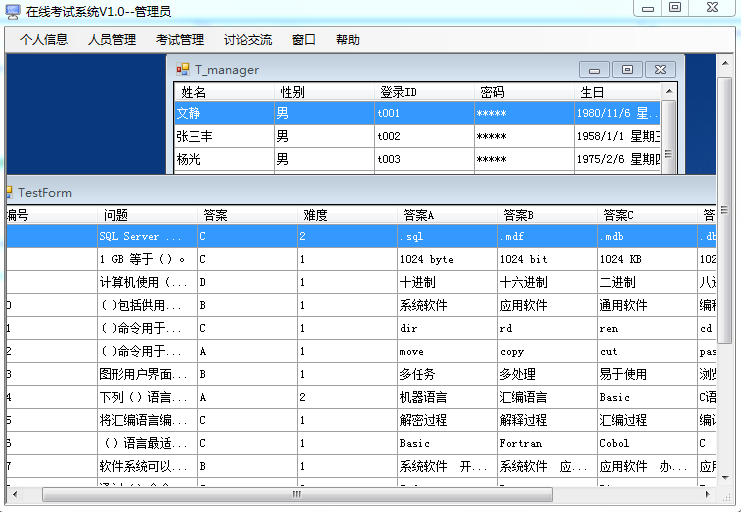Minimize the main application window
The image size is (741, 512).
coord(648,8)
